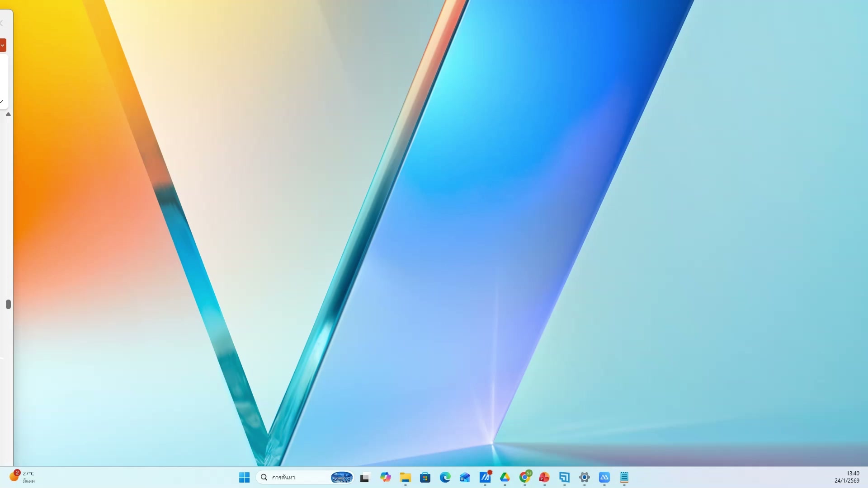Open the blue mountain-logo app icon
Screen dimensions: 868x488
click(604, 477)
